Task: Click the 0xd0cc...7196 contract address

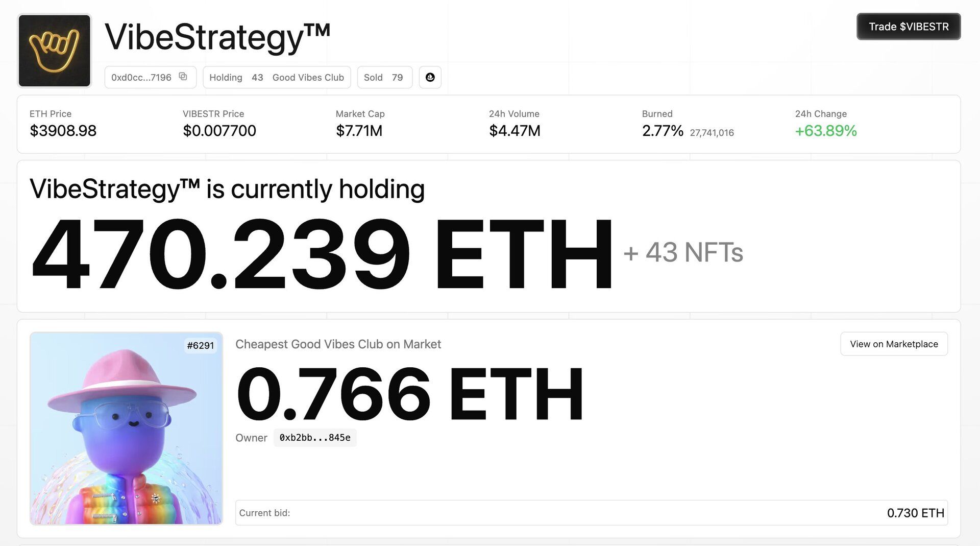Action: [141, 78]
